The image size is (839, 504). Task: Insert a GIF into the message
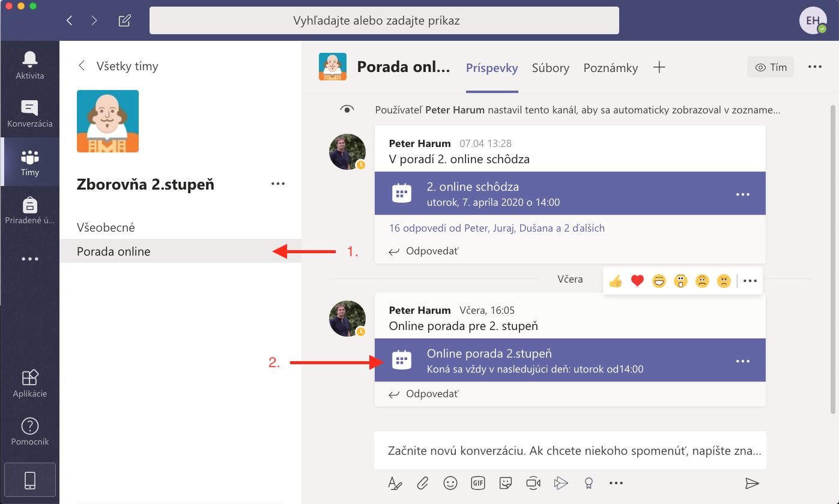[x=478, y=482]
